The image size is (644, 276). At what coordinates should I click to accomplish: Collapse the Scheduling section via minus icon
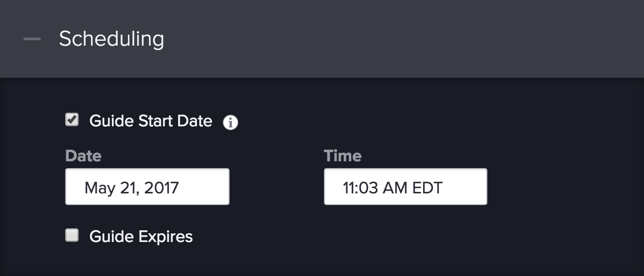pos(32,39)
